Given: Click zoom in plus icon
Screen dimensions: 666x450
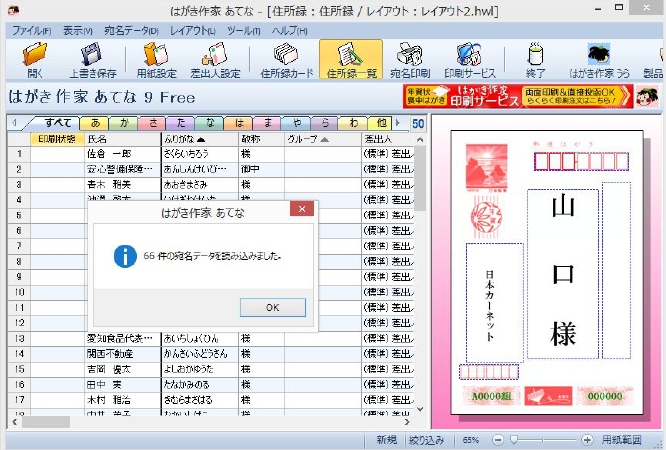Looking at the screenshot, I should point(587,440).
